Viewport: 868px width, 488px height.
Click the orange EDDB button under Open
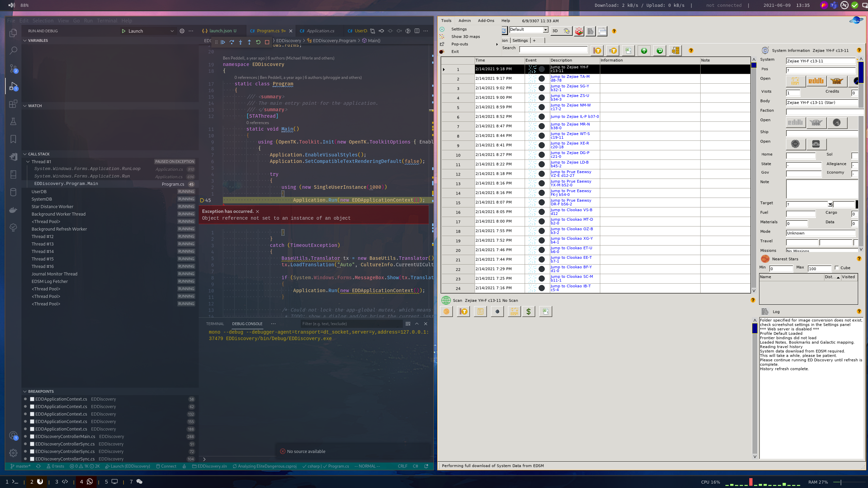coord(817,82)
